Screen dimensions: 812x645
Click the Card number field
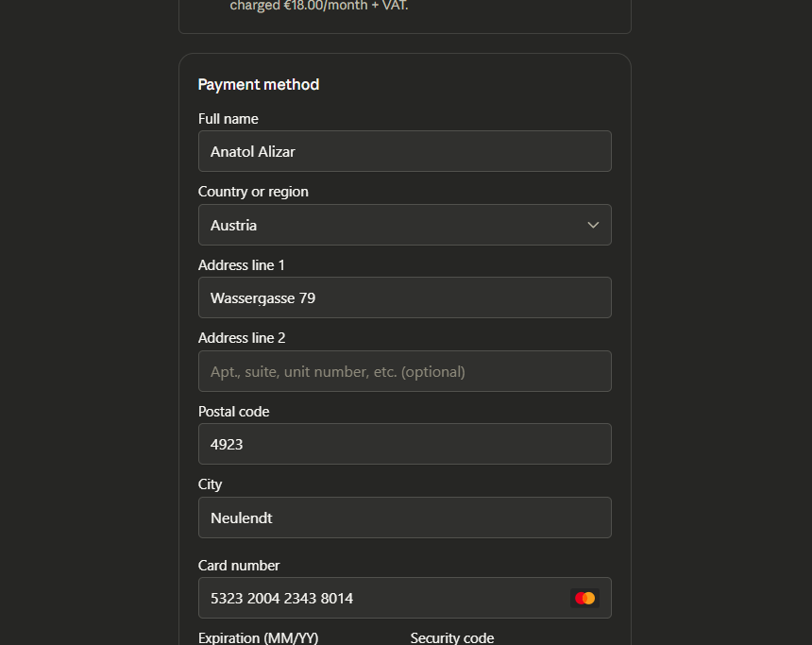pyautogui.click(x=378, y=598)
